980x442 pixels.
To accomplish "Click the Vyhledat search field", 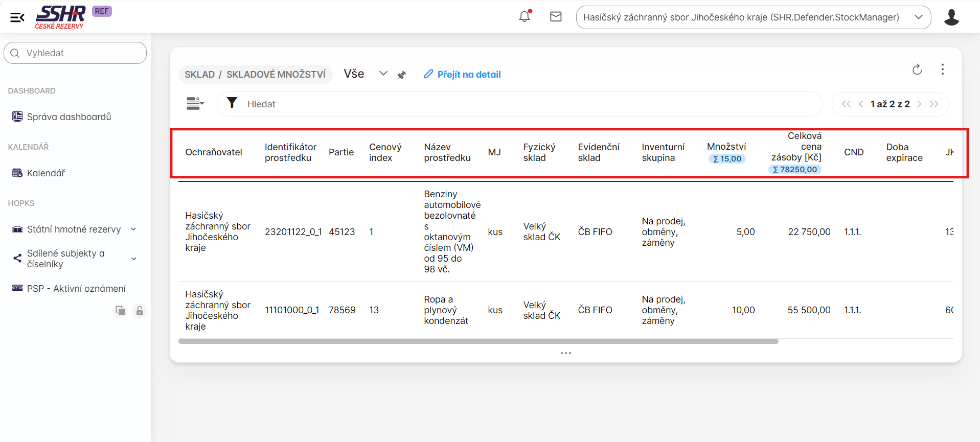I will click(x=75, y=53).
